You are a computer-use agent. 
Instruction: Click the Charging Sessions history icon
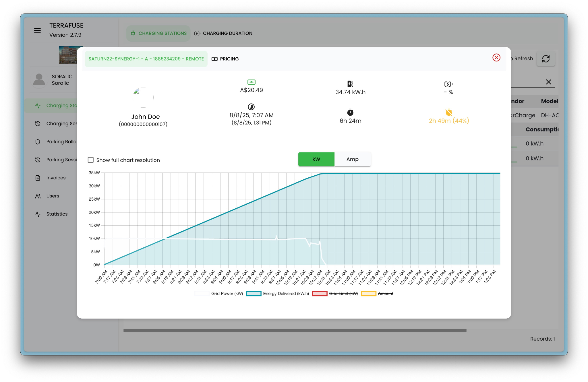coord(38,124)
